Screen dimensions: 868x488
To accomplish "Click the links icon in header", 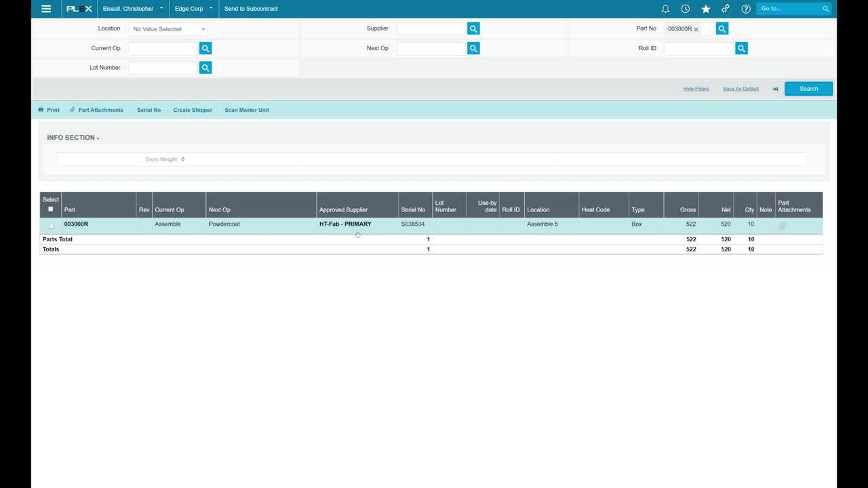I will (x=726, y=9).
